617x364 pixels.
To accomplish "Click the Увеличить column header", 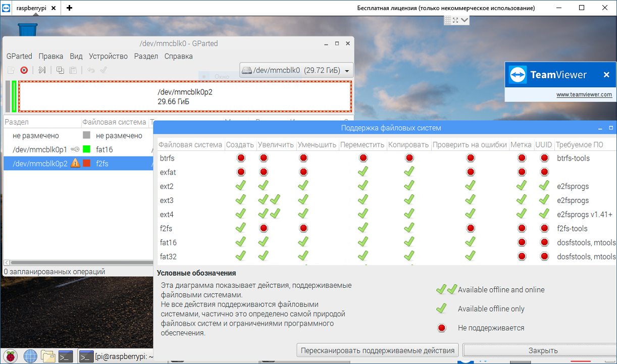I will [x=276, y=144].
